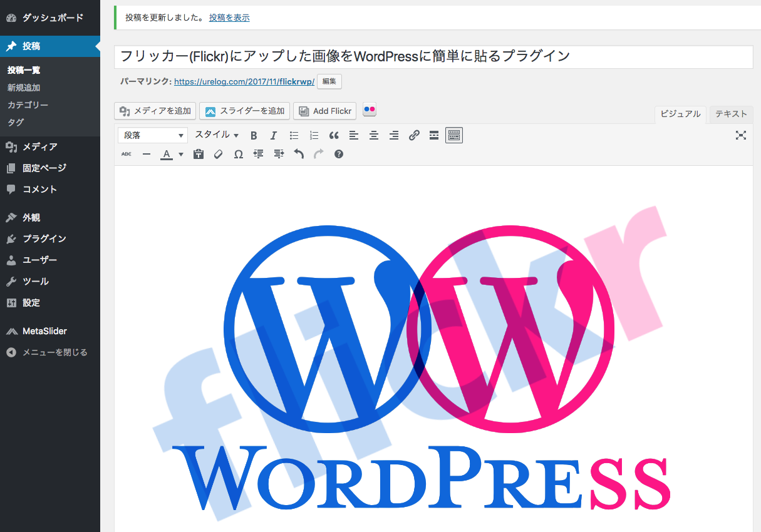Open 外観 appearance menu
Viewport: 761px width, 532px height.
50,218
